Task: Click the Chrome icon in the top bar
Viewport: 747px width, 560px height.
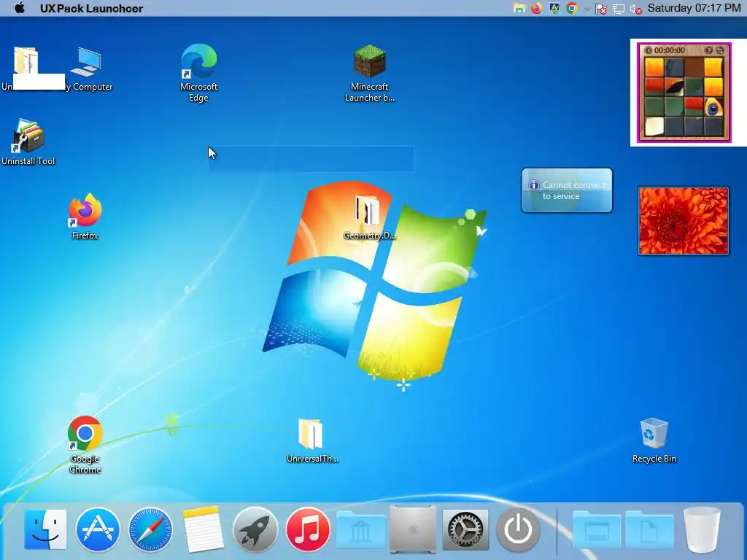Action: coord(572,8)
